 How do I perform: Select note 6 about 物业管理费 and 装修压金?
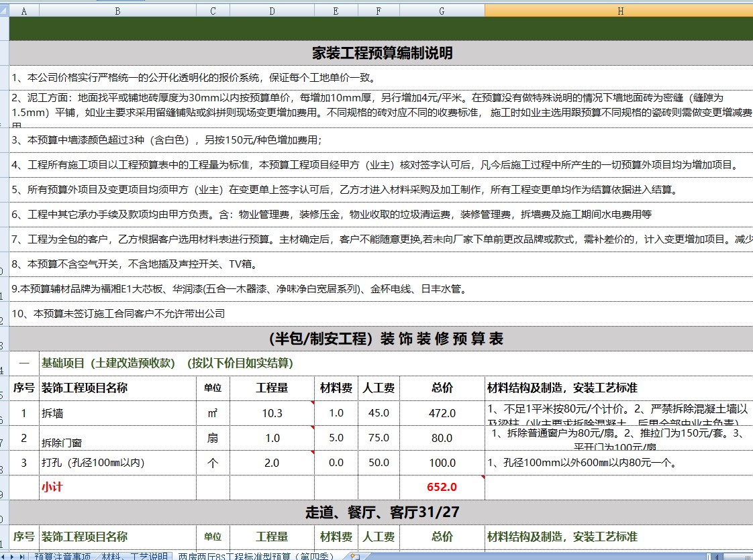point(381,215)
